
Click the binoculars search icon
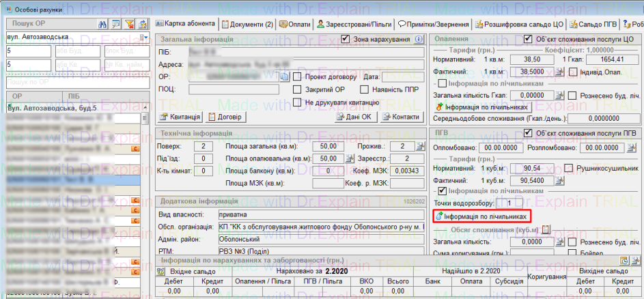coord(102,24)
